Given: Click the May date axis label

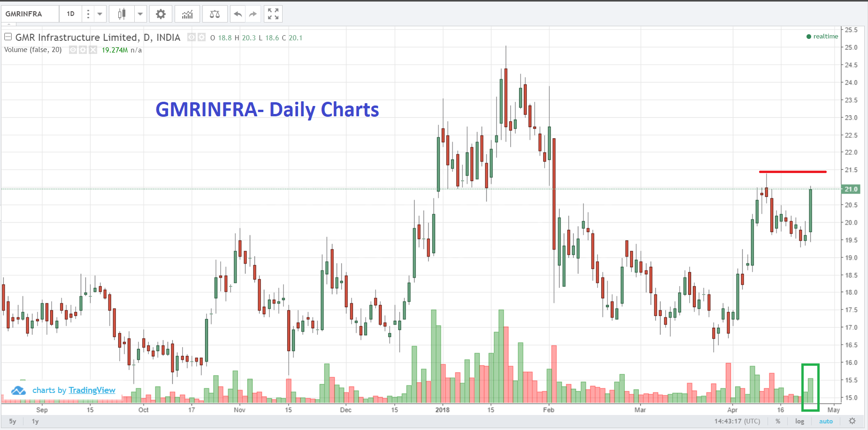Looking at the screenshot, I should pyautogui.click(x=834, y=410).
